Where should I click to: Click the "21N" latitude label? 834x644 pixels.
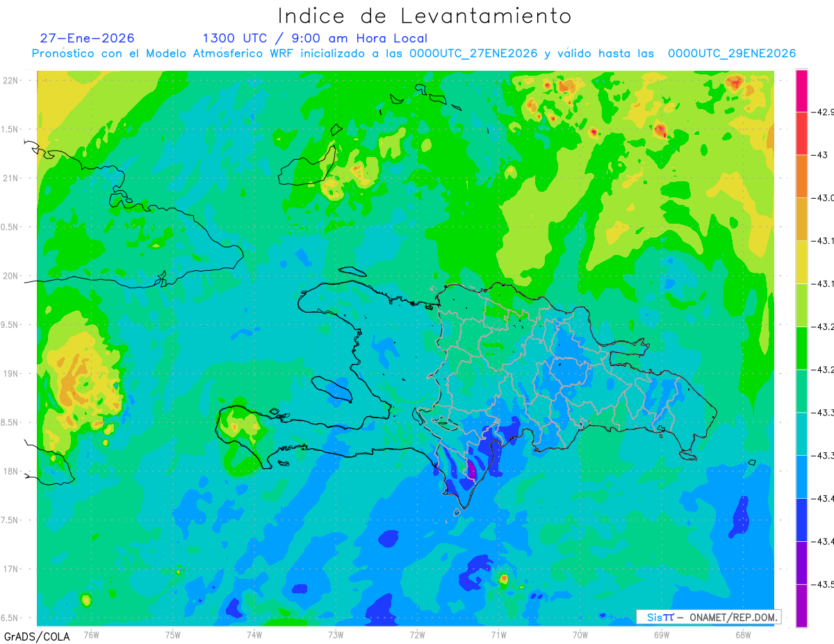10,179
